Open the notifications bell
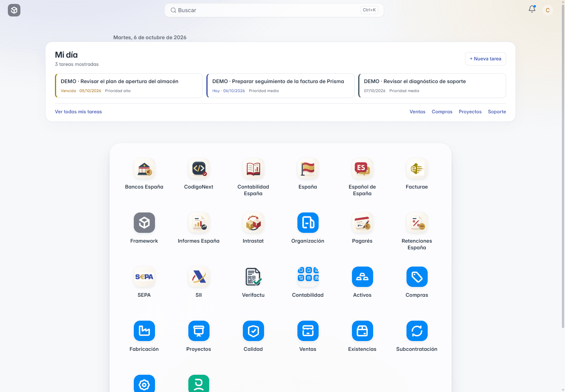Viewport: 565px width, 392px height. 532,9
